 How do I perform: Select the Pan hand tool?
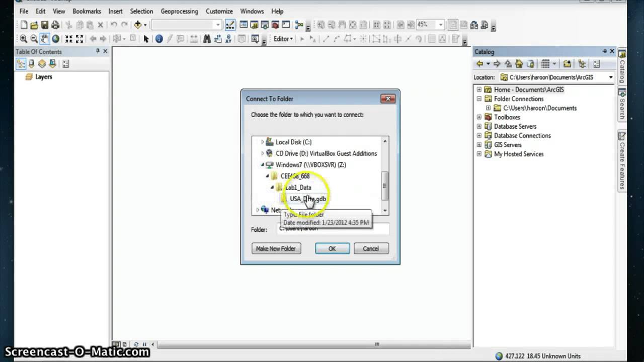(45, 39)
